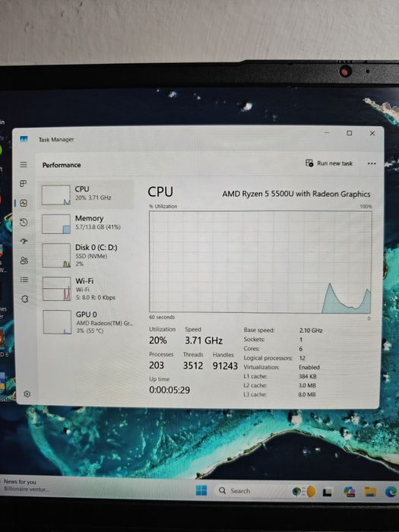Open the three-dot more options menu
Screen dimensions: 399x532
372,163
